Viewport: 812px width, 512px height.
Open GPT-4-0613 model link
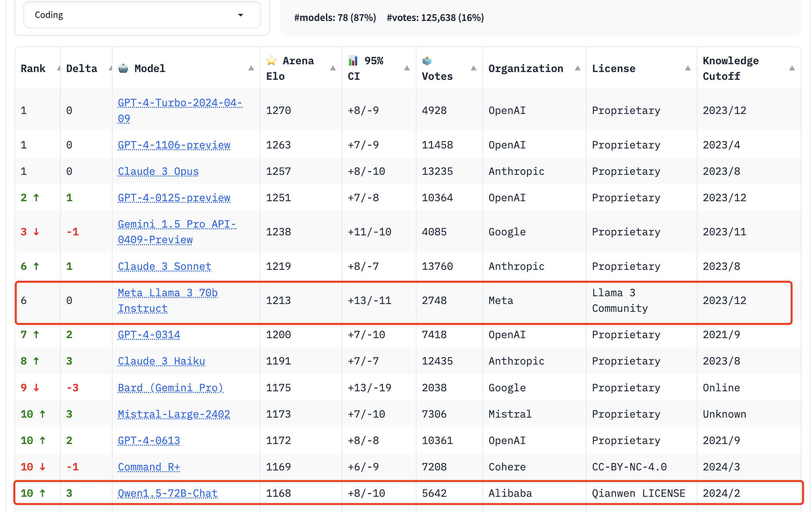pos(149,440)
